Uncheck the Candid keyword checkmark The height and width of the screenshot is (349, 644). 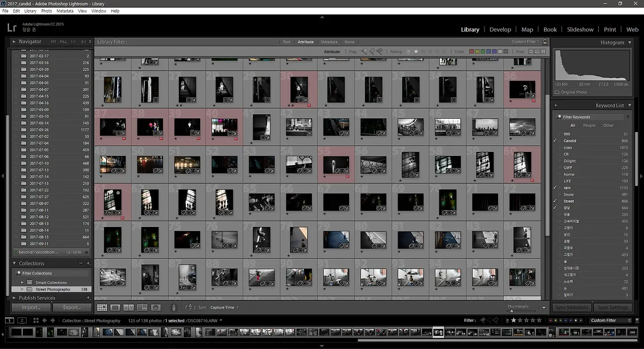[x=555, y=141]
